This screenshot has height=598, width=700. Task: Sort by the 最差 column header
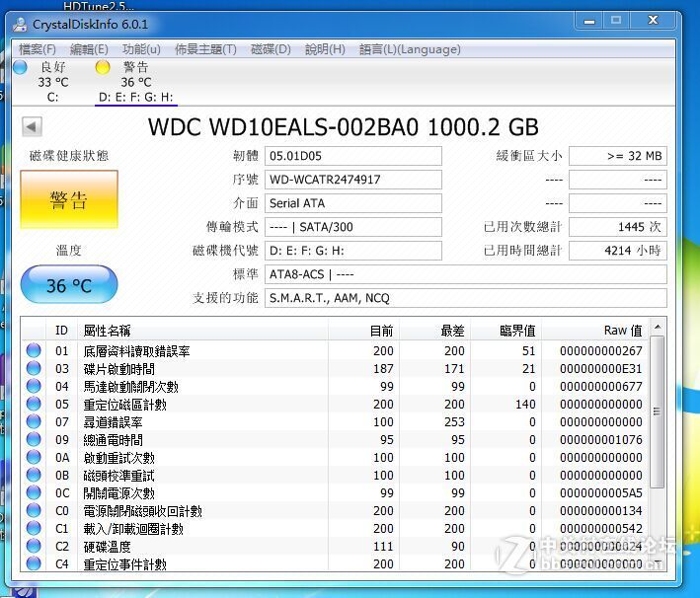click(434, 331)
